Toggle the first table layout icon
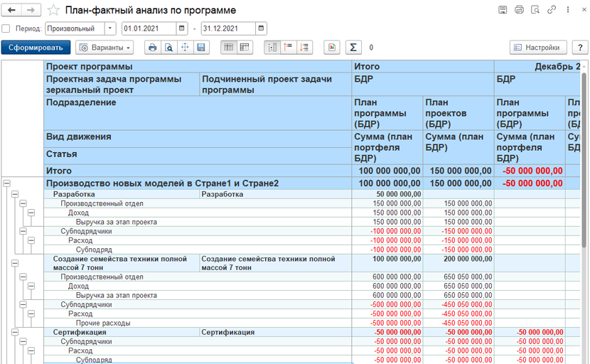 [229, 48]
